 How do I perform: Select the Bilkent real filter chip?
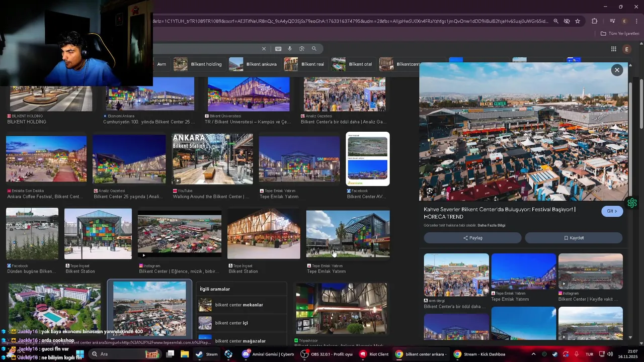(304, 64)
